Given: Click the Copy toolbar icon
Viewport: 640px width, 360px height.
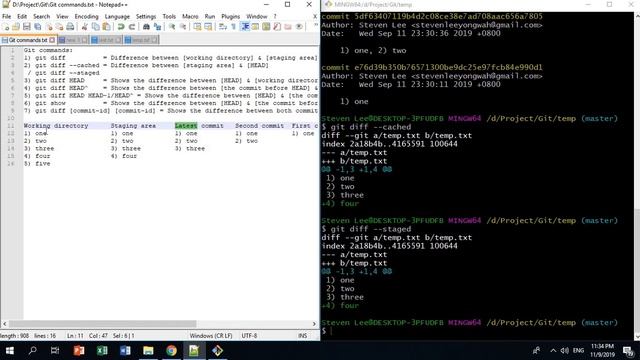Looking at the screenshot, I should click(96, 27).
